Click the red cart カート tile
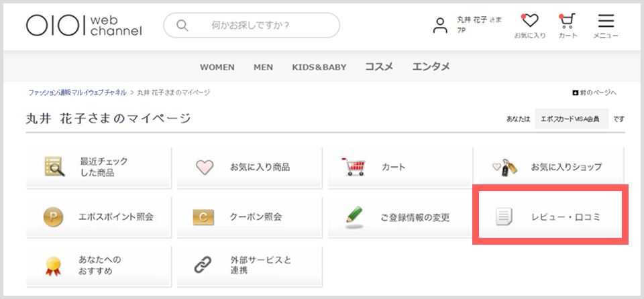Image resolution: width=644 pixels, height=299 pixels. (x=400, y=167)
